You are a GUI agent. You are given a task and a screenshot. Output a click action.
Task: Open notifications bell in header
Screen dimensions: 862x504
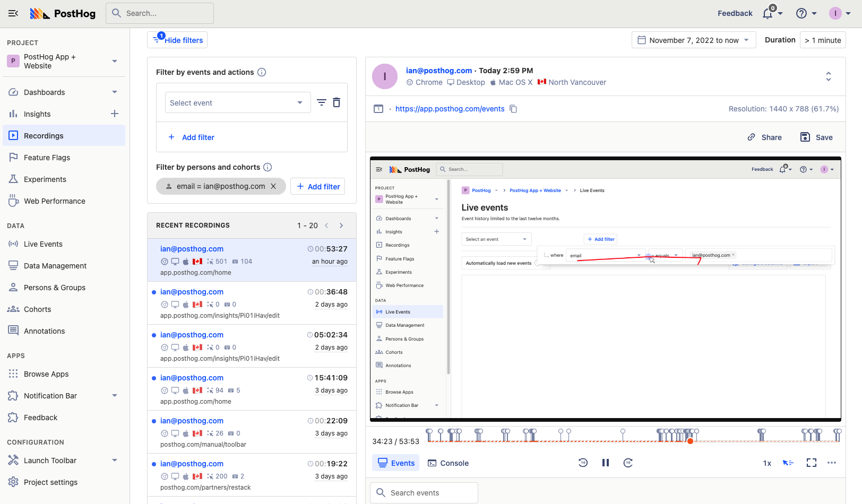768,14
